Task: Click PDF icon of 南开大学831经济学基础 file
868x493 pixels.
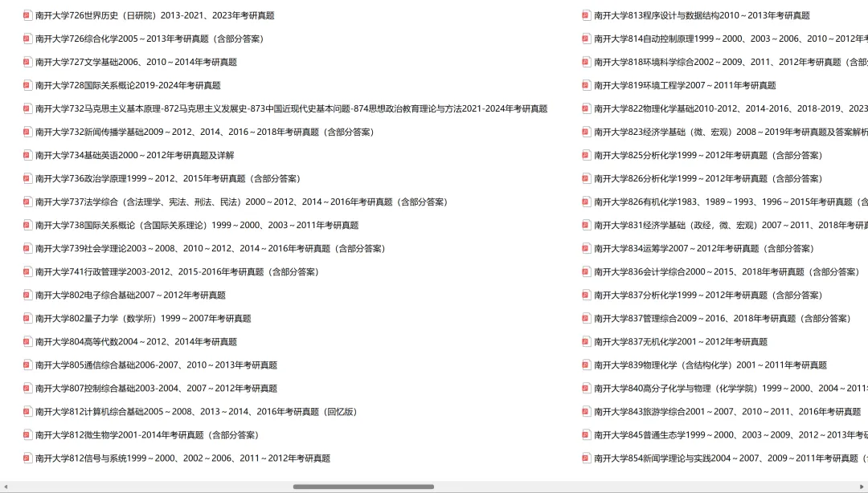Action: pos(586,225)
